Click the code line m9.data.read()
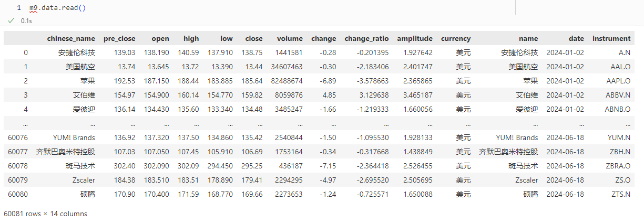This screenshot has height=223, width=644. (57, 8)
